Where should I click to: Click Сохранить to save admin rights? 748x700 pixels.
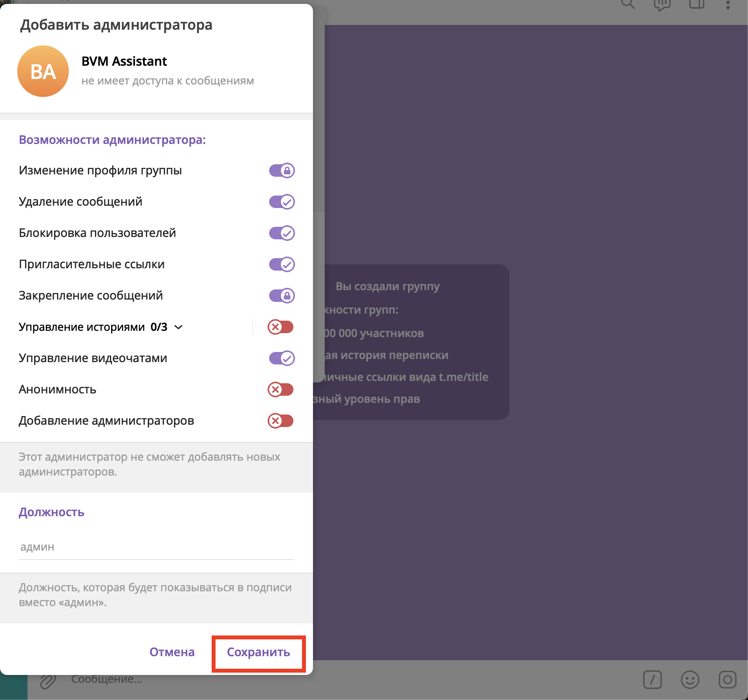258,652
